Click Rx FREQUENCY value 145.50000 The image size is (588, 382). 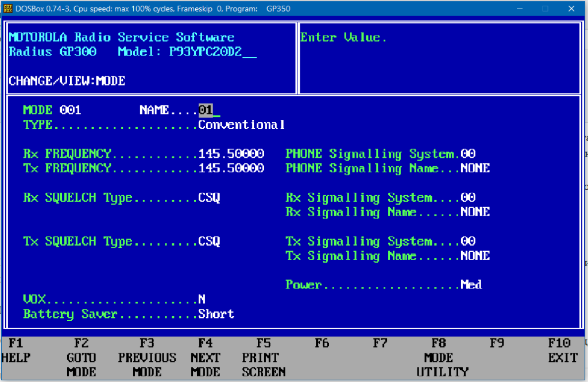[231, 154]
